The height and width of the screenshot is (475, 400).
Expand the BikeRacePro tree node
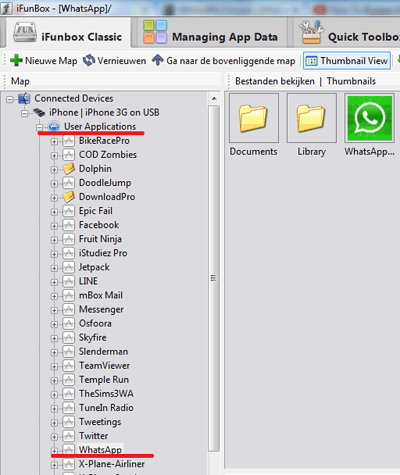pos(54,142)
